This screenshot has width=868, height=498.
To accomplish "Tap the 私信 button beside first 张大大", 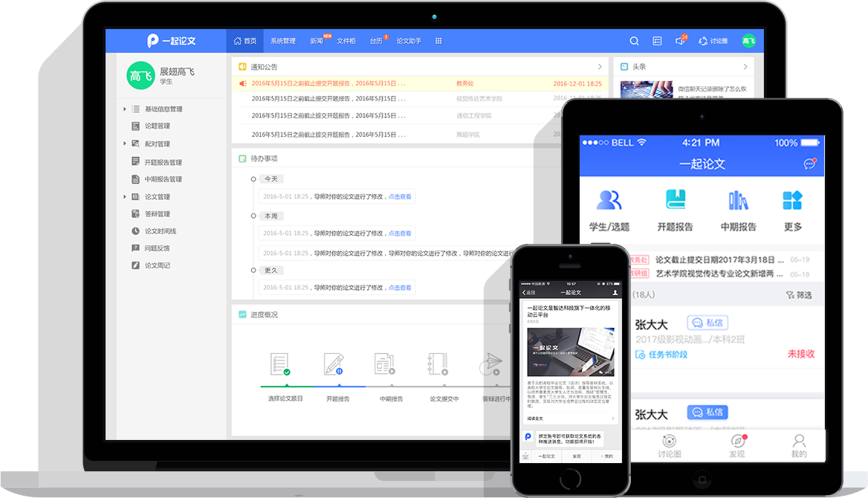I will click(x=707, y=323).
